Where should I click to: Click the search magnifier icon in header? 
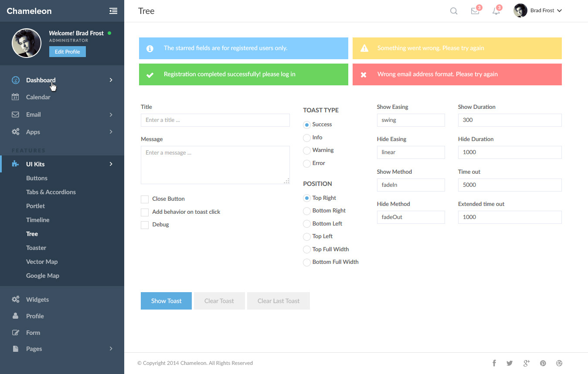tap(454, 11)
